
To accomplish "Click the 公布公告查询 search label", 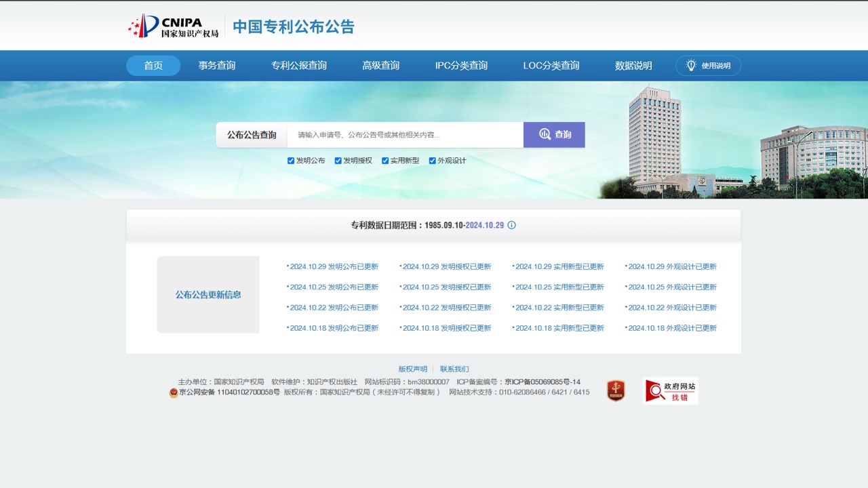I will point(252,135).
